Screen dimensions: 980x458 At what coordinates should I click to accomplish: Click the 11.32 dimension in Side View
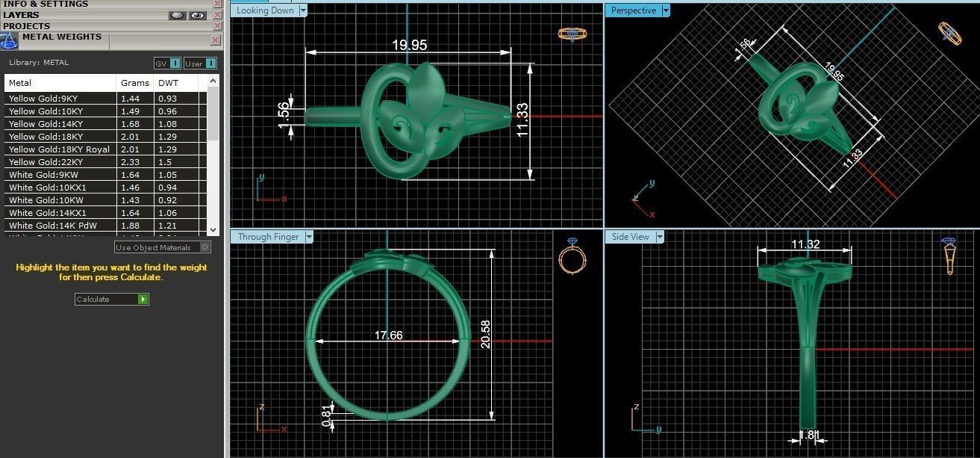coord(806,244)
